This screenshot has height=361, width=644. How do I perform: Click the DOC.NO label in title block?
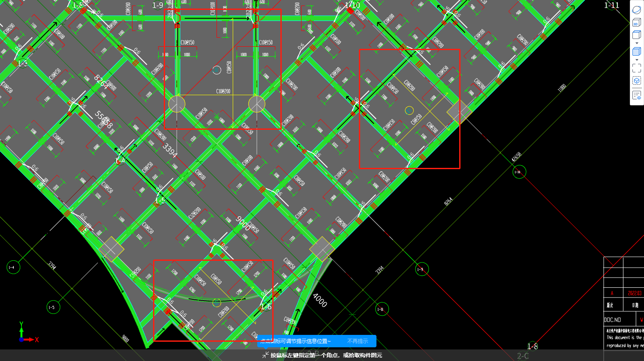(x=612, y=320)
